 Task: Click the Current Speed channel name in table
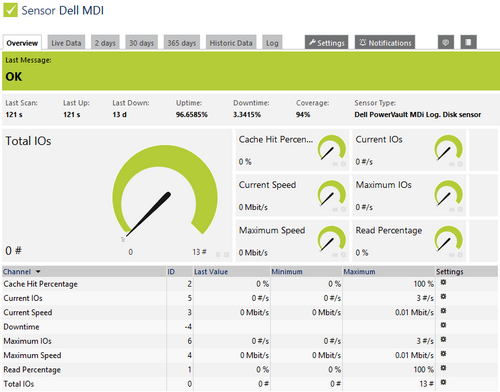coord(28,312)
